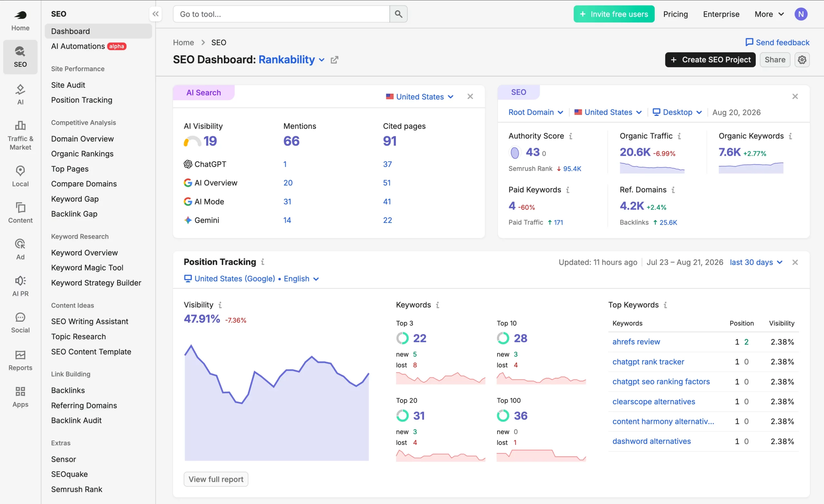Open Backlink Audit in the sidebar
824x504 pixels.
click(76, 420)
